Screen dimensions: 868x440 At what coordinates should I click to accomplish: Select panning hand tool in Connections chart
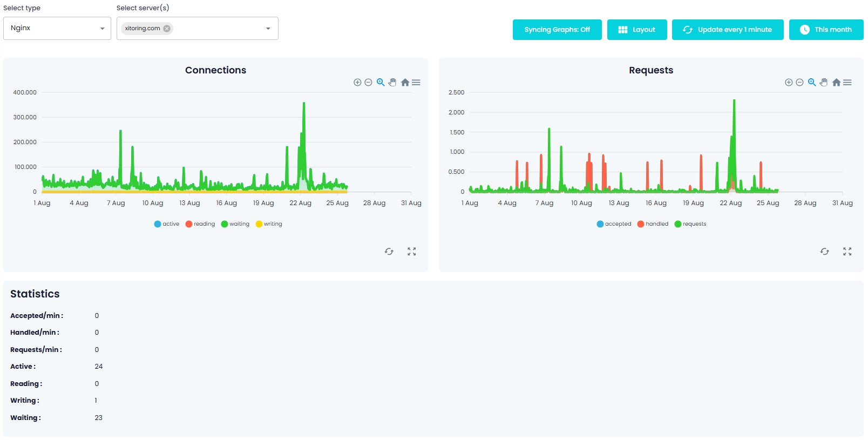[x=392, y=83]
